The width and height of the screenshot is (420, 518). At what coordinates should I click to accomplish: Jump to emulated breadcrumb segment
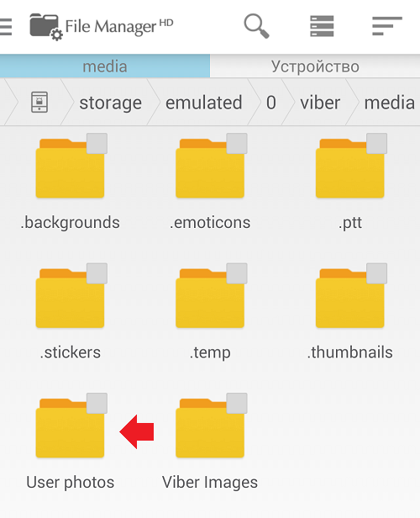[x=204, y=103]
